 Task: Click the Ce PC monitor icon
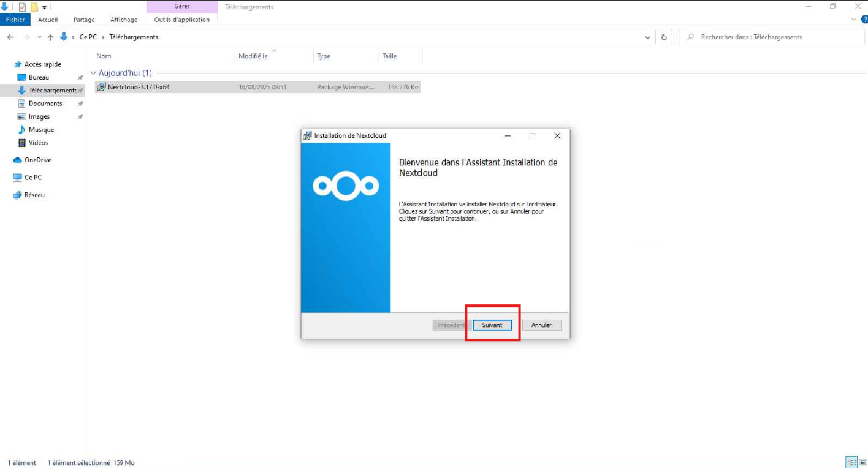(17, 178)
